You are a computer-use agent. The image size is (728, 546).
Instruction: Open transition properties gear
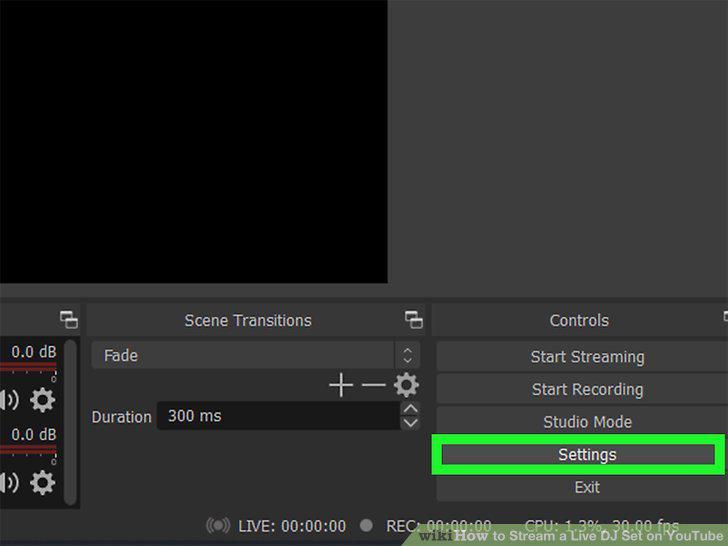(x=406, y=385)
